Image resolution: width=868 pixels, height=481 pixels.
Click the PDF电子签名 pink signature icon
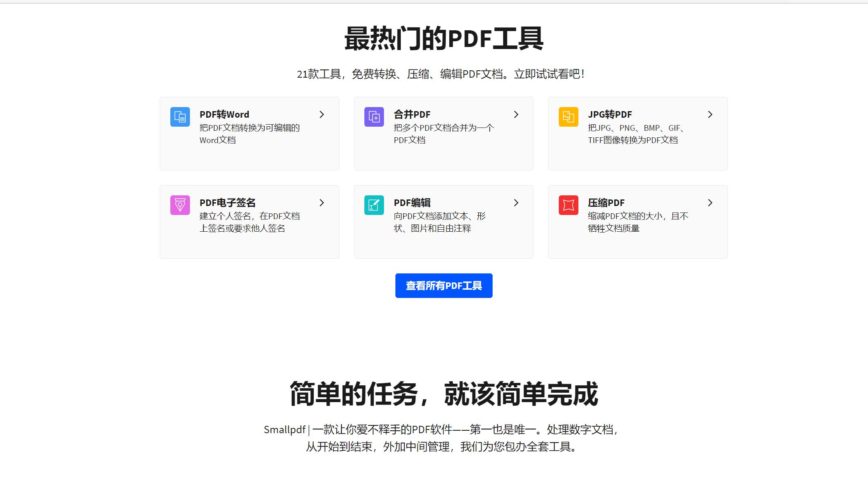[180, 205]
